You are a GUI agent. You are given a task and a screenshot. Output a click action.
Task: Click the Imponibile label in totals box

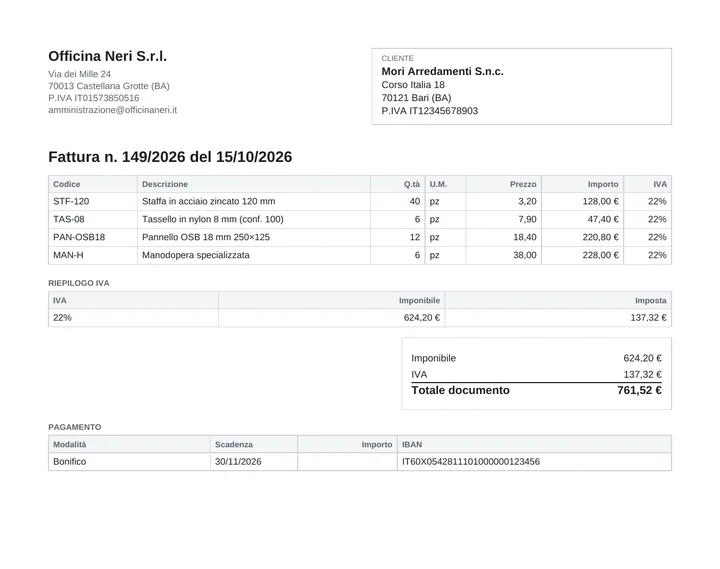click(433, 358)
